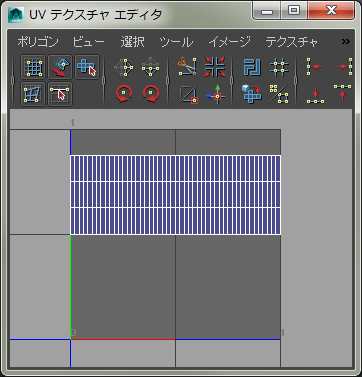Screen dimensions: 362x377
Task: Collapse the cut and sew toolbar group handle
Action: point(167,80)
